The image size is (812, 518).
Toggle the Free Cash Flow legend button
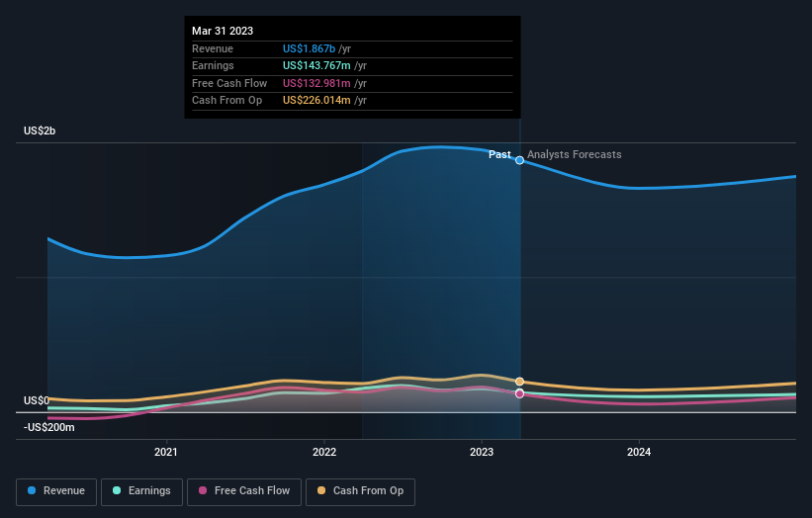[x=244, y=491]
